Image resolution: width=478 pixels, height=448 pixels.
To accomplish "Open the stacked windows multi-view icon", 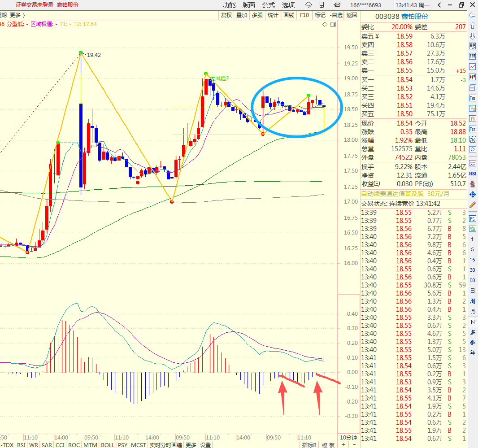I will point(472,87).
